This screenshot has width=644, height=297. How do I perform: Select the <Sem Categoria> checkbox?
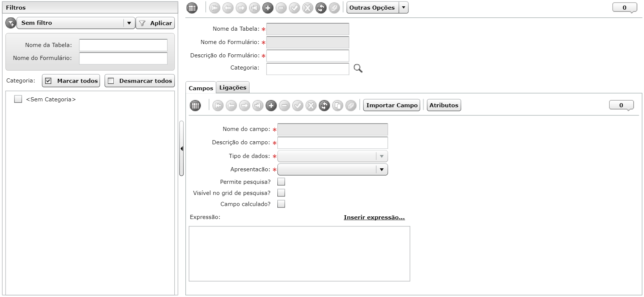pyautogui.click(x=18, y=99)
